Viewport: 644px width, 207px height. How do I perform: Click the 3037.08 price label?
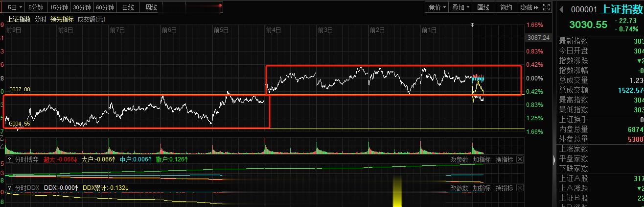20,89
